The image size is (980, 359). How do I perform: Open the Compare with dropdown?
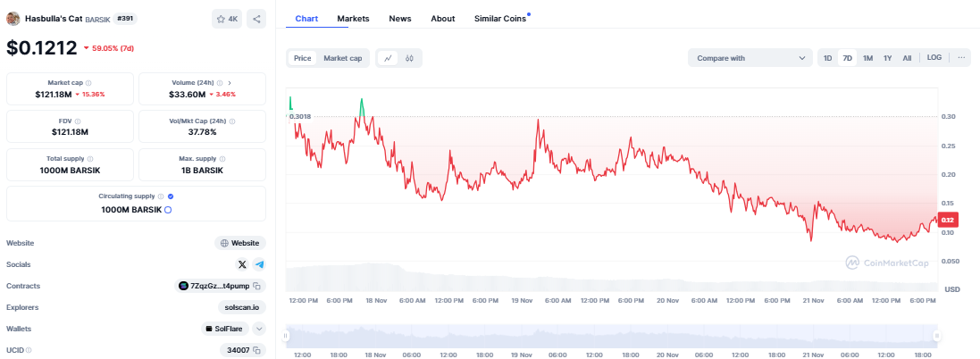[750, 58]
